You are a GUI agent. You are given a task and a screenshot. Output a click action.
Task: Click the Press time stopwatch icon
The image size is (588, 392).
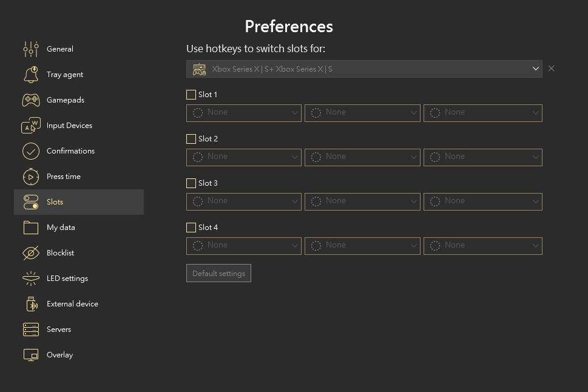point(30,177)
